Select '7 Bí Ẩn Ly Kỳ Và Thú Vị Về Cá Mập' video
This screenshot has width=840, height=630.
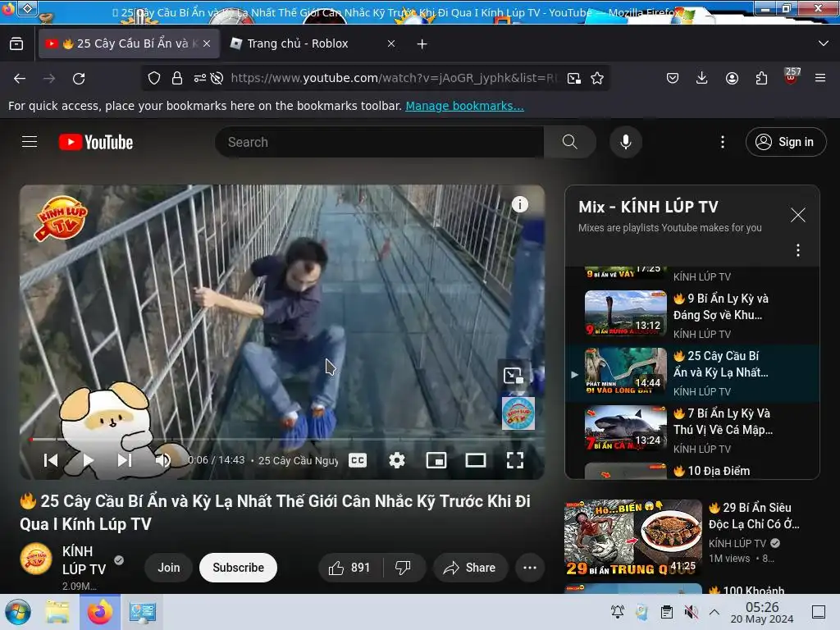[692, 430]
